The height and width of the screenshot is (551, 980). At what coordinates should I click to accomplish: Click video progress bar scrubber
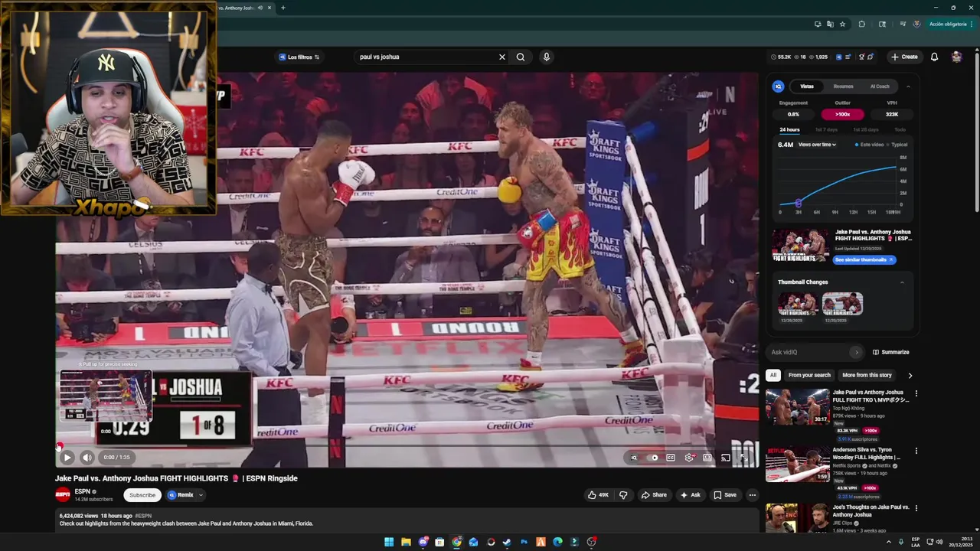coord(60,446)
